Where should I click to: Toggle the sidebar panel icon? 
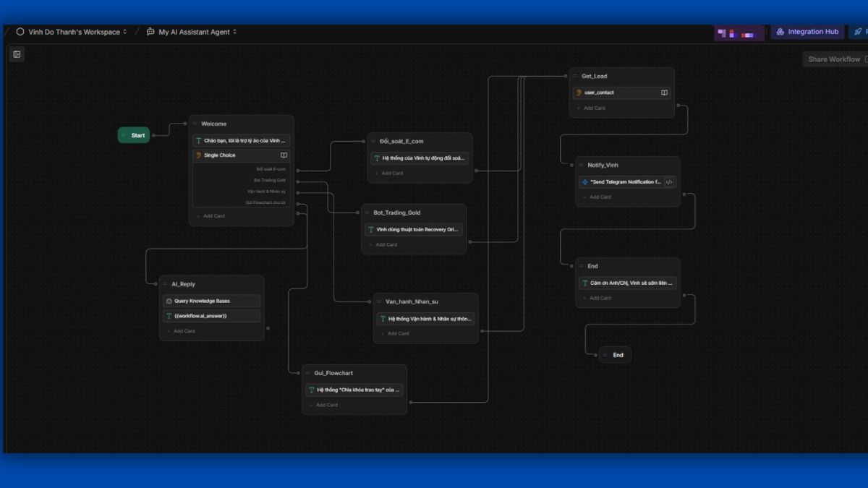17,54
